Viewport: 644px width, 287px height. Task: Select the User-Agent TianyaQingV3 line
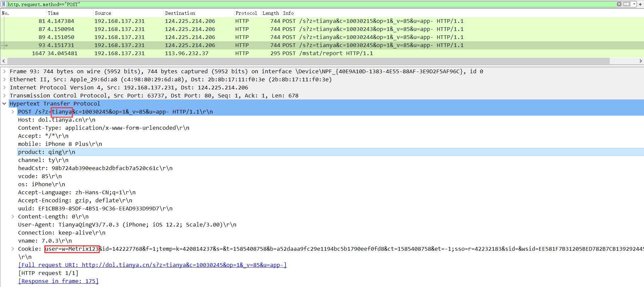[127, 224]
